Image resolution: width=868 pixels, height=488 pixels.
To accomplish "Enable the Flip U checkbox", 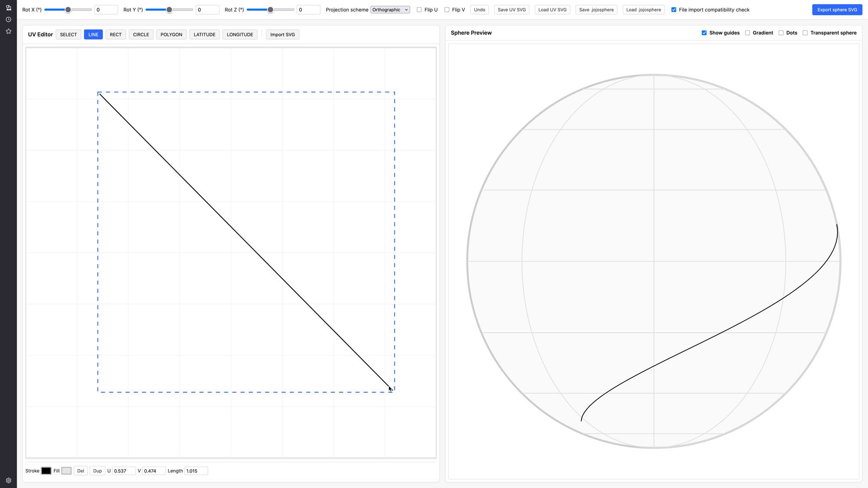I will tap(419, 10).
